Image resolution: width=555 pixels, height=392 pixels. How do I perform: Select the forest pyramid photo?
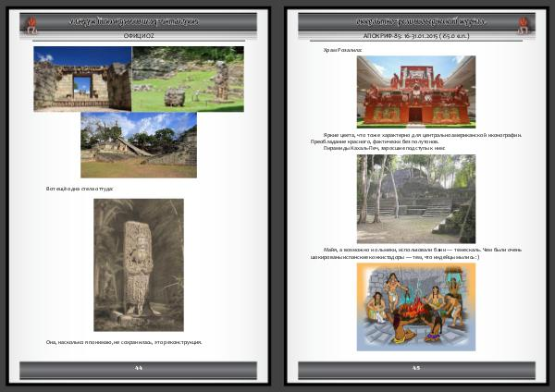(x=415, y=198)
